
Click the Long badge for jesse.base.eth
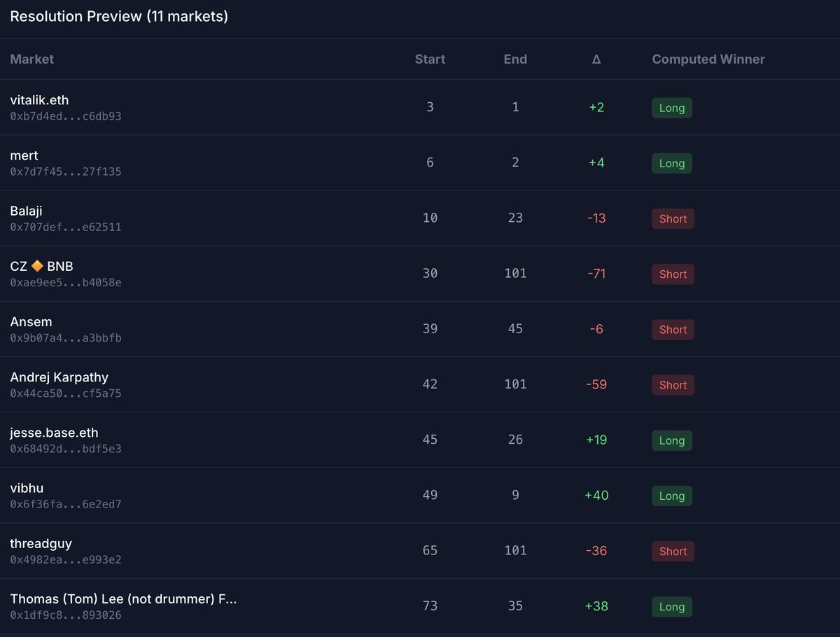click(x=672, y=440)
